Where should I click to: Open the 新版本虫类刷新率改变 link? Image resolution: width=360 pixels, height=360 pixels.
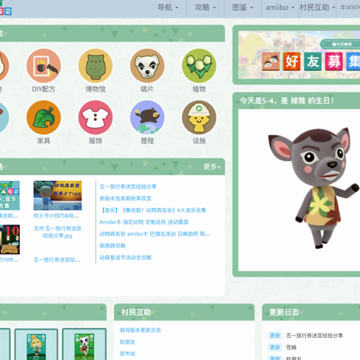pos(125,198)
